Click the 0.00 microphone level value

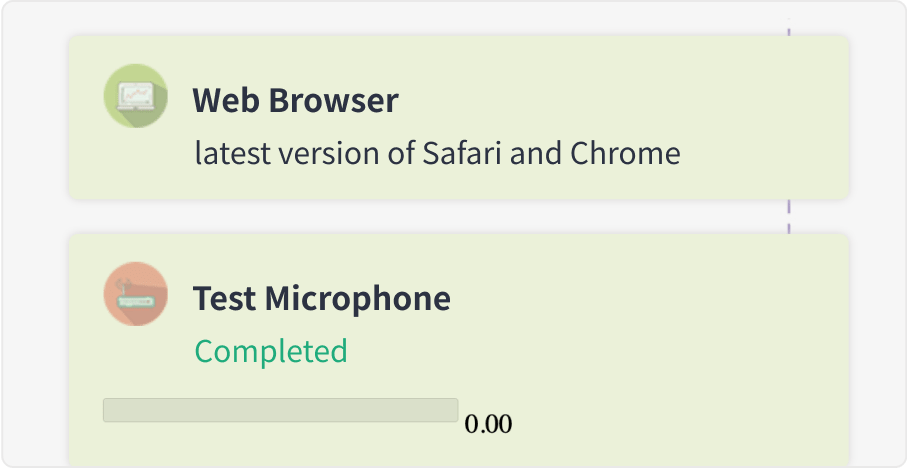pos(488,425)
